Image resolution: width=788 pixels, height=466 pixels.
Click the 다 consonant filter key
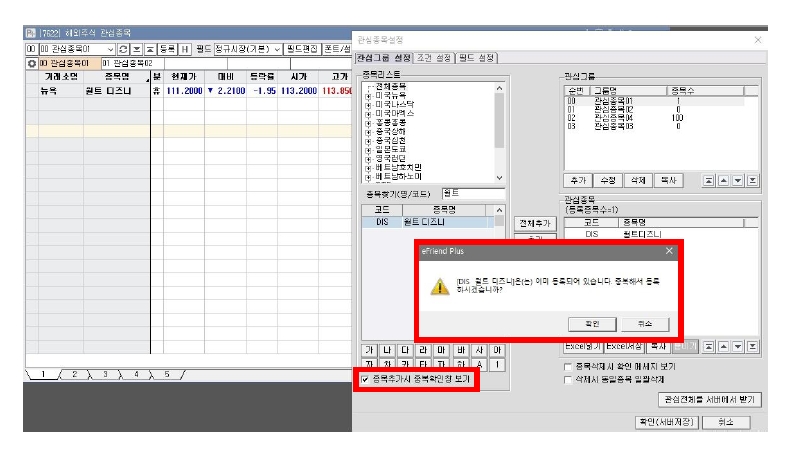tap(405, 350)
